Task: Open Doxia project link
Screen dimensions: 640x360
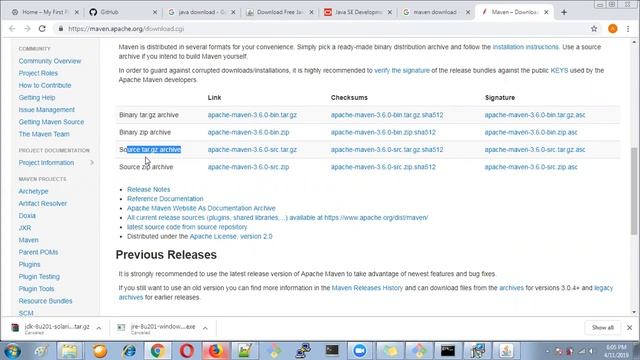Action: (x=27, y=216)
